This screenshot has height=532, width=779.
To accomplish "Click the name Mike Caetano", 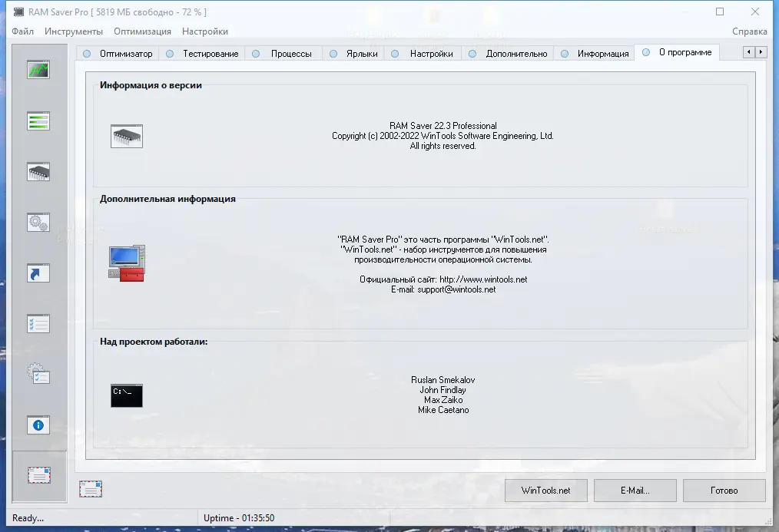I will [443, 409].
